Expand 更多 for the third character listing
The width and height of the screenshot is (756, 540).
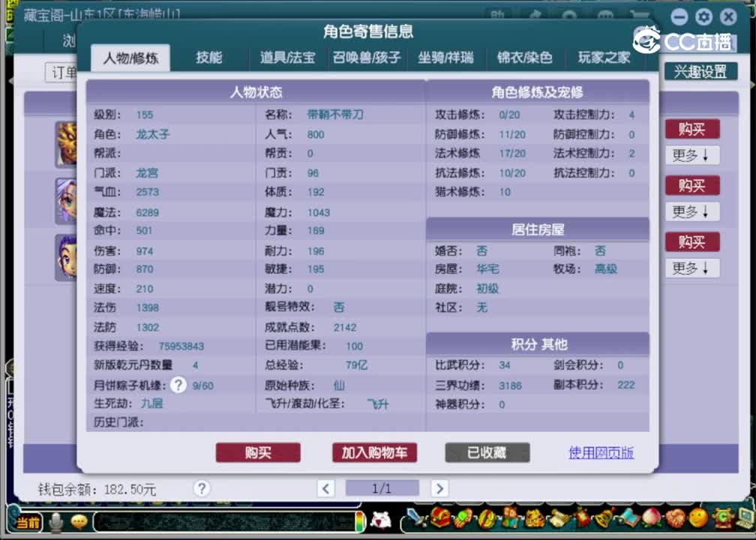[691, 268]
